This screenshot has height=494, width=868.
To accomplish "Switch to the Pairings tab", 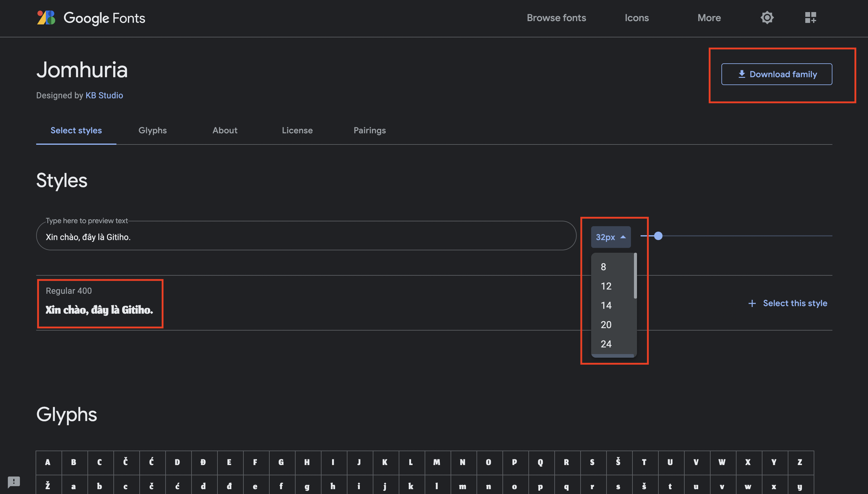I will click(x=370, y=130).
